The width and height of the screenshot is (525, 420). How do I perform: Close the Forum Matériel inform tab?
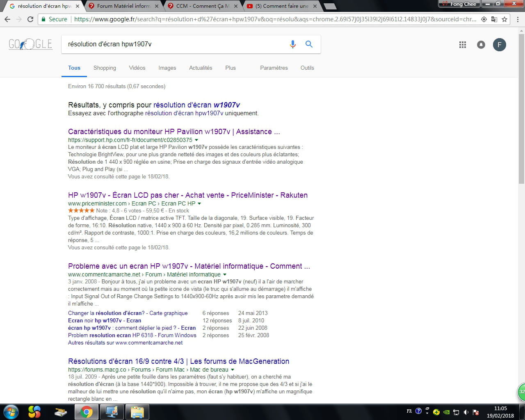tap(157, 6)
